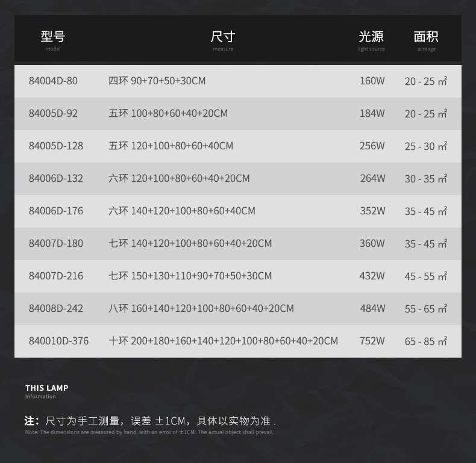The image size is (476, 463).
Task: Choose the 84008D-242 model entry
Action: tap(56, 308)
